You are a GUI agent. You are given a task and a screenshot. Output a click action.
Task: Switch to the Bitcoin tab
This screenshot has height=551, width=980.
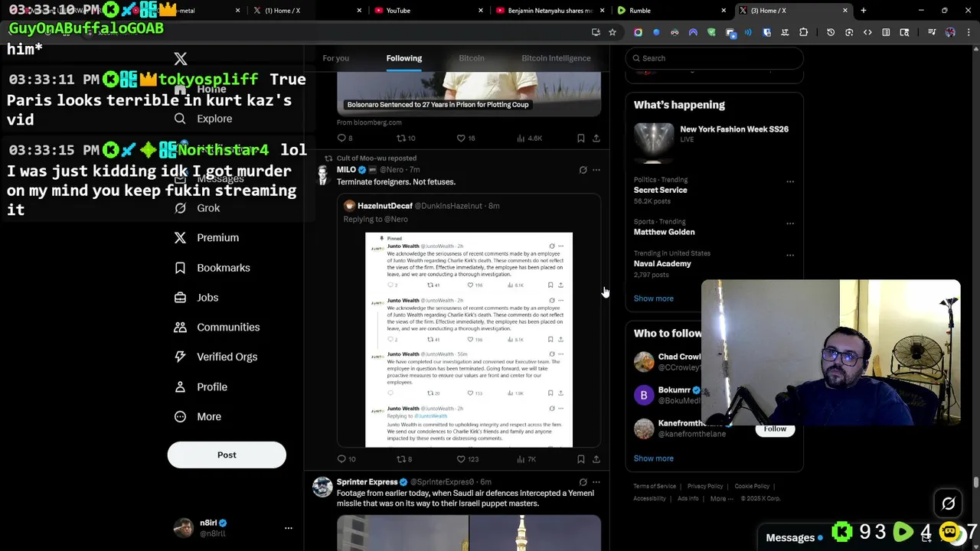pyautogui.click(x=472, y=58)
